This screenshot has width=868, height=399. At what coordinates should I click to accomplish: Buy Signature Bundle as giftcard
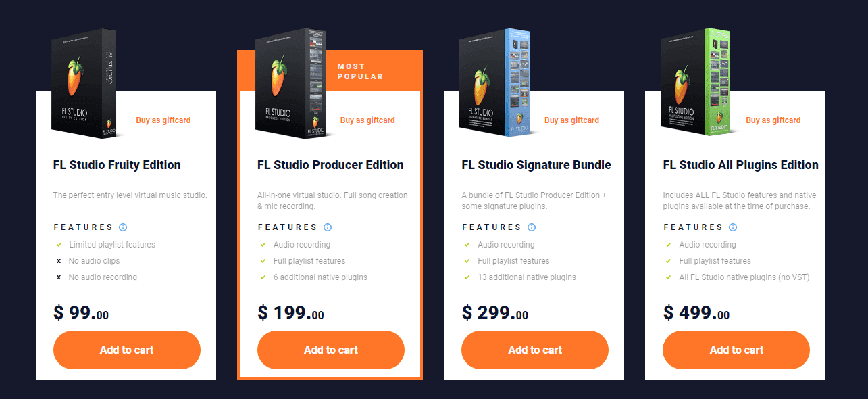(x=571, y=120)
